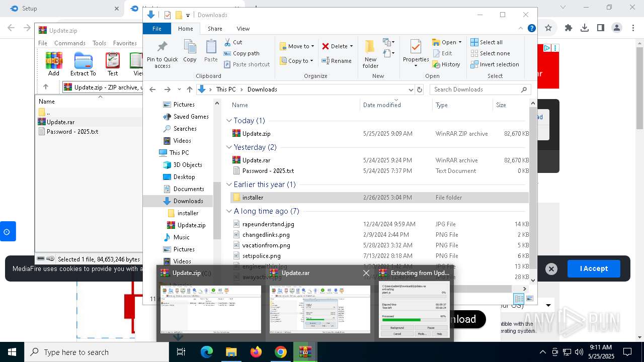This screenshot has width=644, height=362.
Task: Select 3D Objects in navigation pane
Action: coord(188,165)
